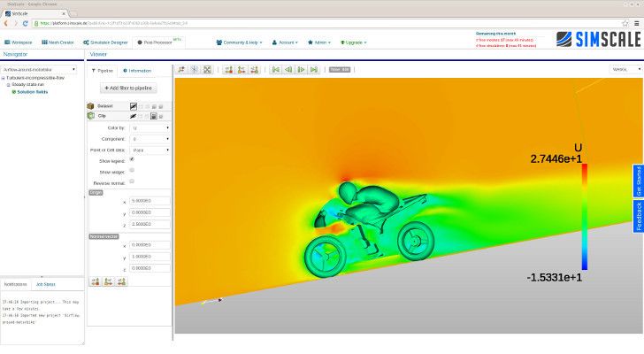Screen dimensions: 644x354
Task: Expand the Account menu
Action: tap(285, 42)
